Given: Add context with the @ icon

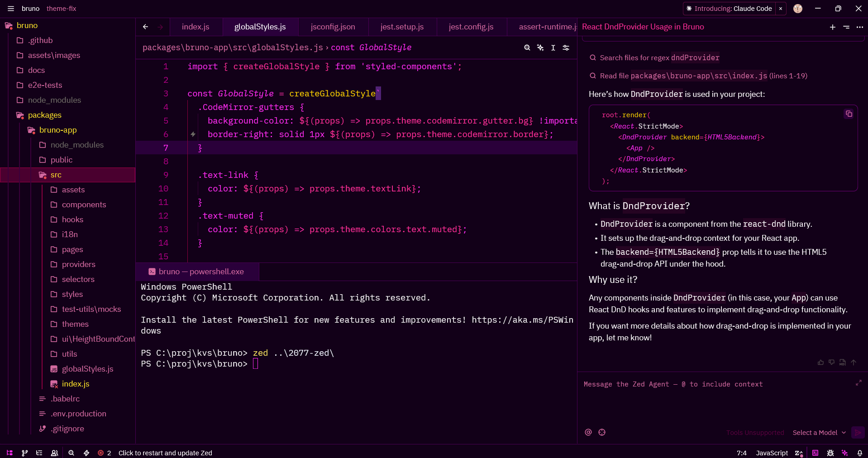Looking at the screenshot, I should click(x=588, y=432).
